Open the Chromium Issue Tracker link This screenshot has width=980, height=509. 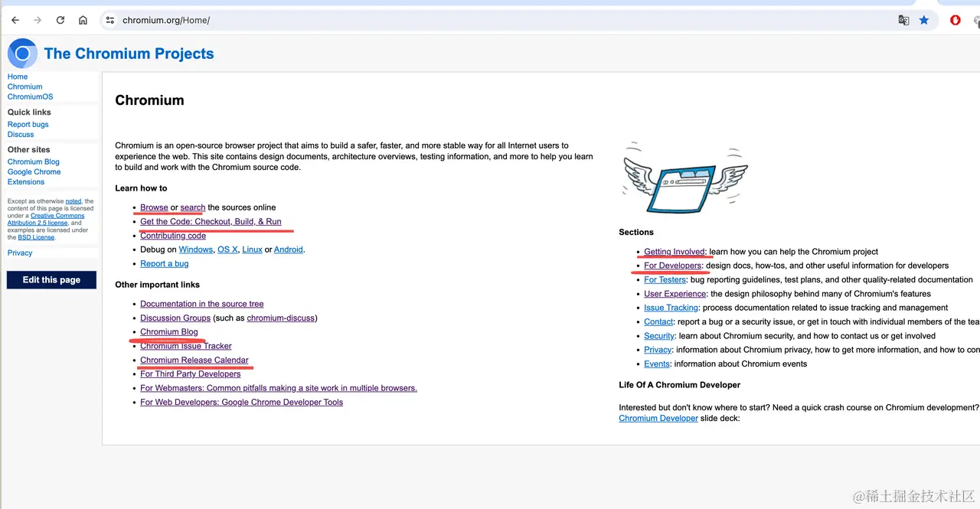[x=186, y=346]
